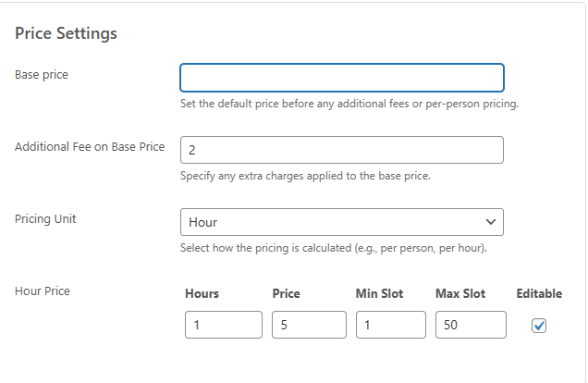Click the Hour Price label
This screenshot has height=383, width=588.
(43, 291)
